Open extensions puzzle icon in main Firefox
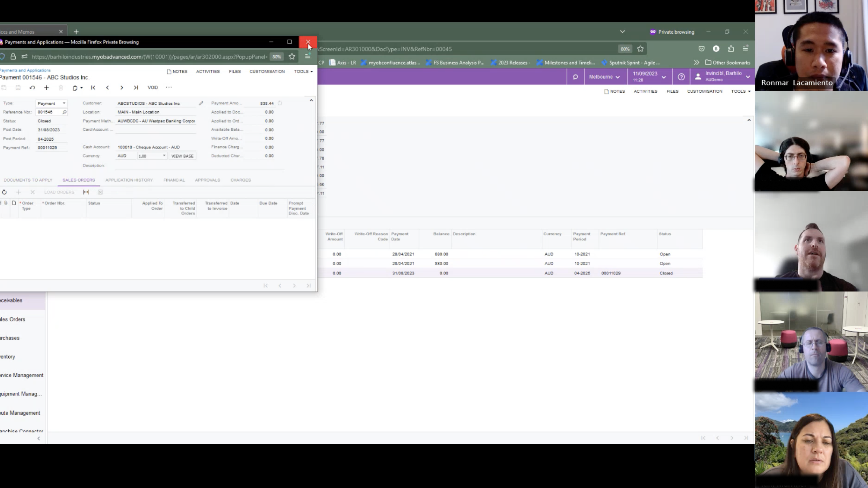This screenshot has height=488, width=868. tap(731, 49)
